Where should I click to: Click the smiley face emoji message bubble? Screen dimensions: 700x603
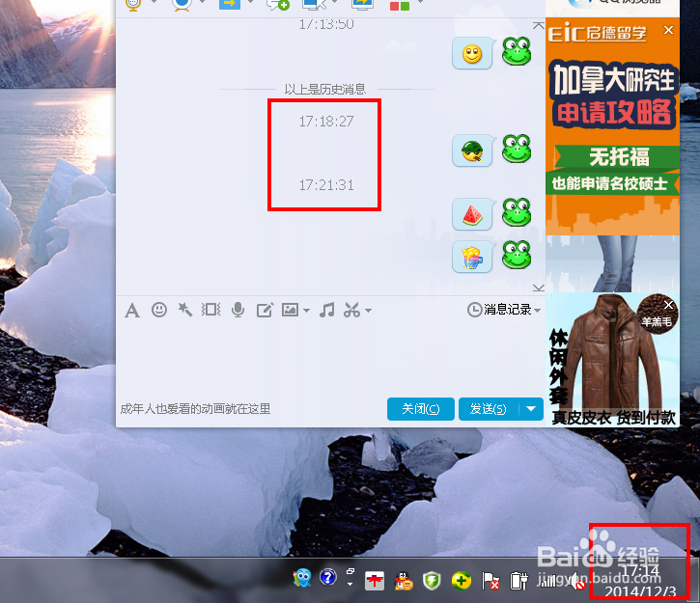pos(473,53)
